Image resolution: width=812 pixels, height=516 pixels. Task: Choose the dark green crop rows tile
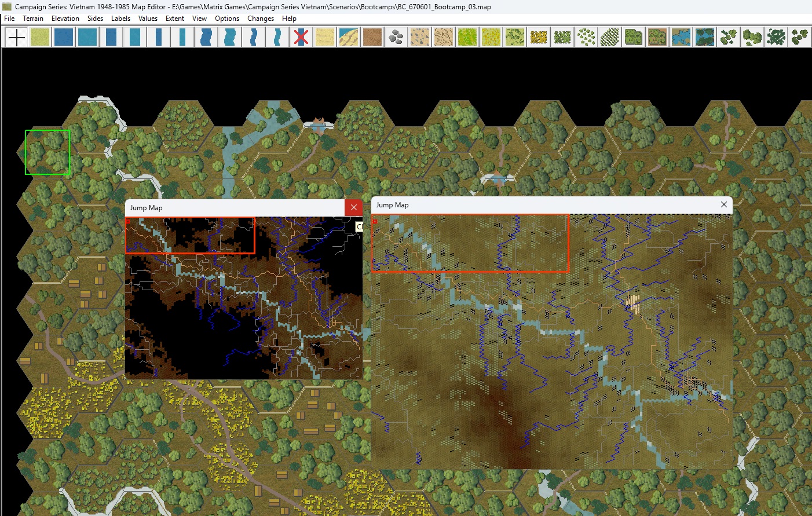click(x=562, y=37)
